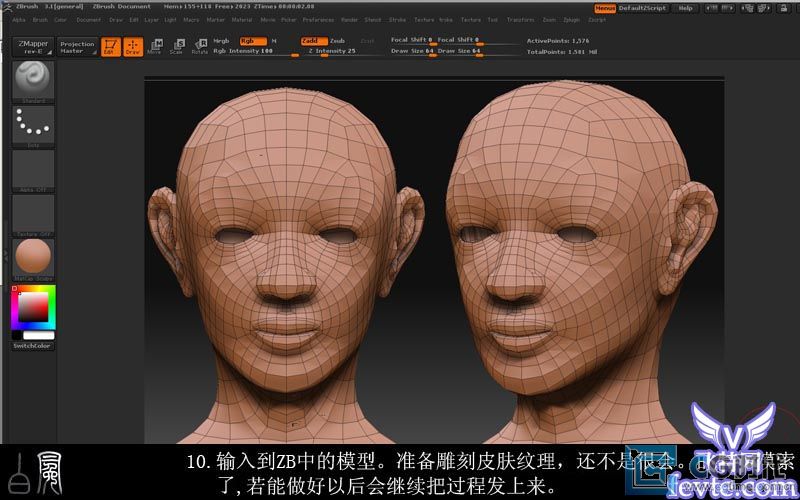
Task: Open the Texture Off selector
Action: tap(33, 215)
